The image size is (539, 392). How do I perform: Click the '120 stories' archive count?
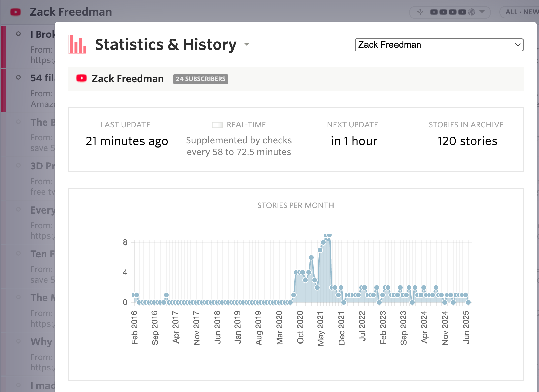pos(467,141)
